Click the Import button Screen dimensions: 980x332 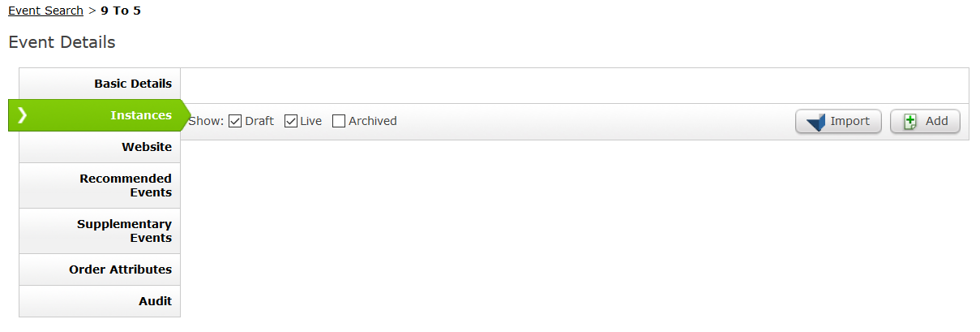[x=838, y=122]
